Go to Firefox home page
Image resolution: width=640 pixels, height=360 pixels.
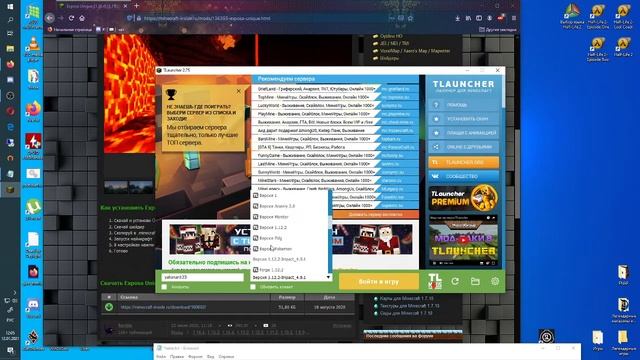(x=82, y=18)
